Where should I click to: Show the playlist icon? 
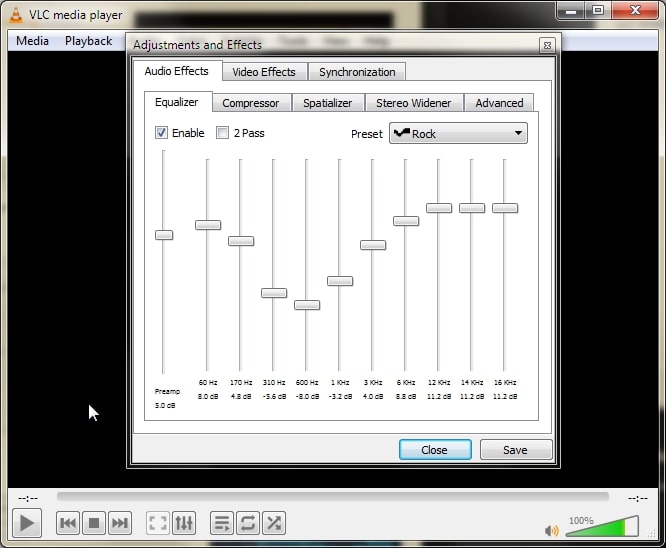[x=222, y=523]
